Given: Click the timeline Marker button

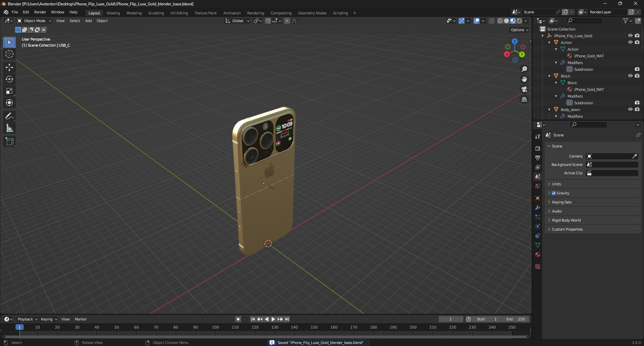Looking at the screenshot, I should pyautogui.click(x=80, y=319).
